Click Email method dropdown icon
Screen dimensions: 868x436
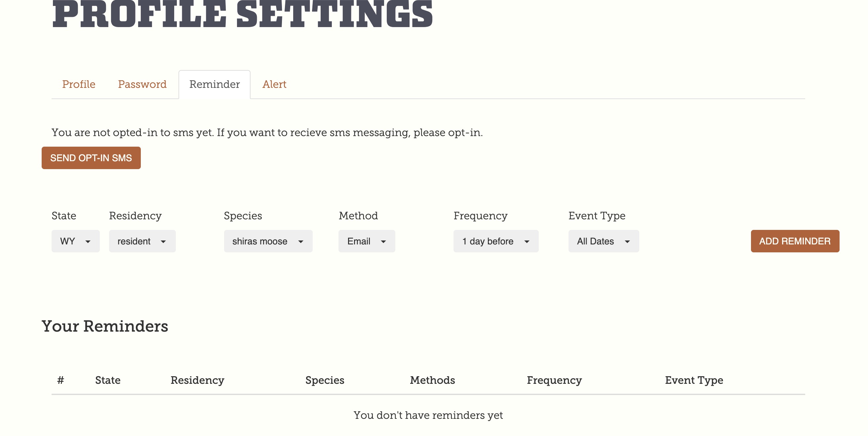[x=384, y=241]
